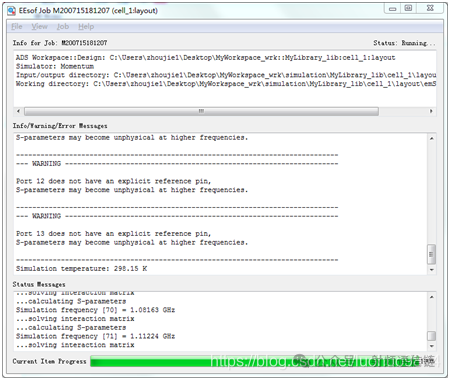Click the 'Info/Warning/Error Messages' heading
Viewport: 450px width, 380px height.
pos(60,126)
